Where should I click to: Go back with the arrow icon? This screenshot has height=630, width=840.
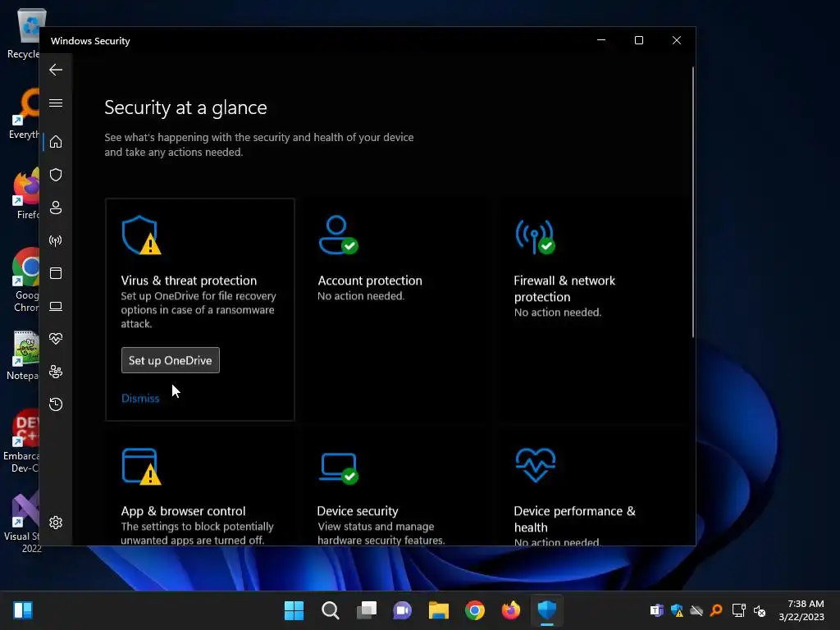[56, 70]
